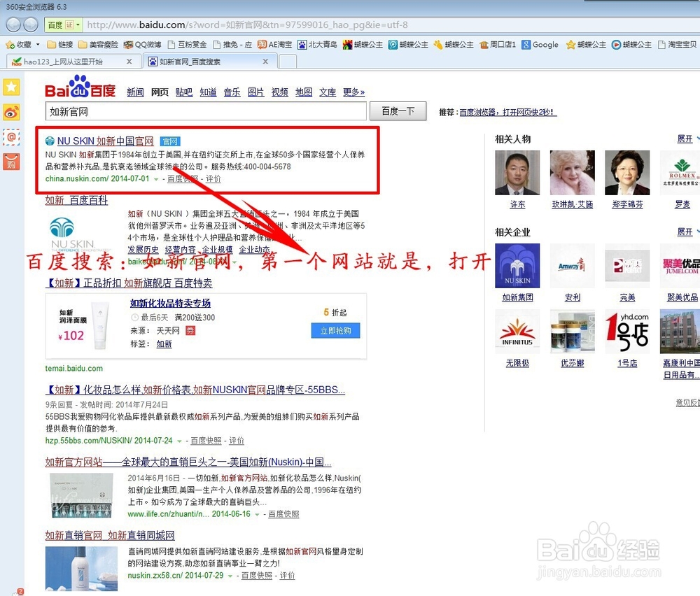This screenshot has width=700, height=596.
Task: Click the 百度一下 search button
Action: (398, 111)
